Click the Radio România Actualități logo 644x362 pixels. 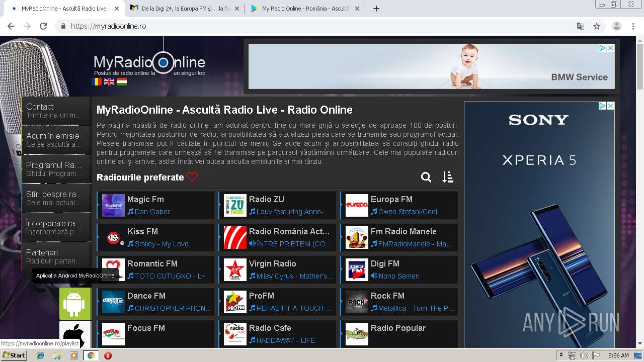pyautogui.click(x=235, y=238)
